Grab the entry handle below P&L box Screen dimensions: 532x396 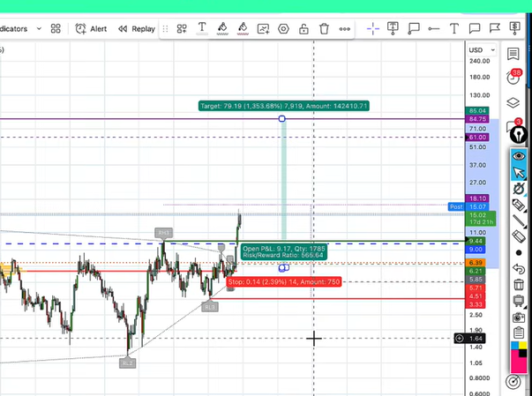[283, 268]
